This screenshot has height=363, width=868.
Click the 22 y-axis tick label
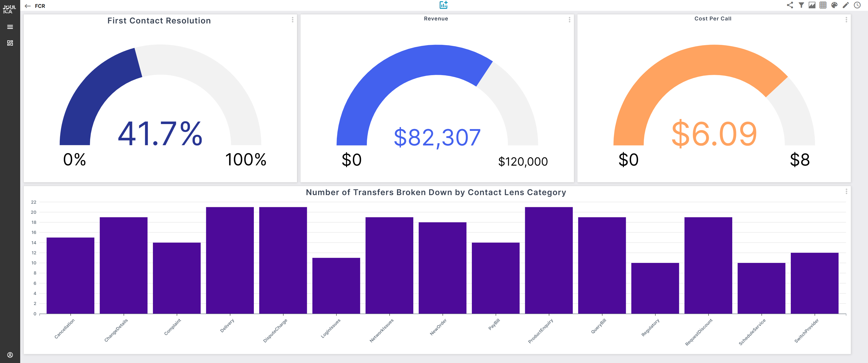[34, 202]
